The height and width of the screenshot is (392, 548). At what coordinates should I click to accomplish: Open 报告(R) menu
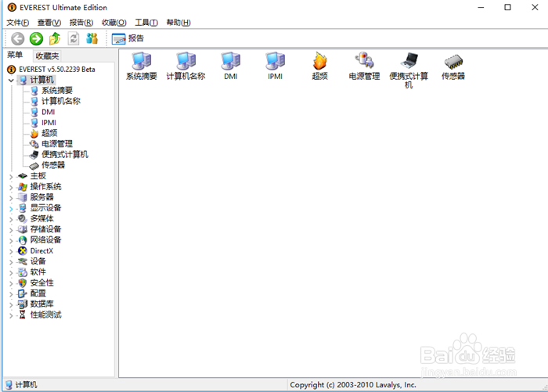coord(81,23)
